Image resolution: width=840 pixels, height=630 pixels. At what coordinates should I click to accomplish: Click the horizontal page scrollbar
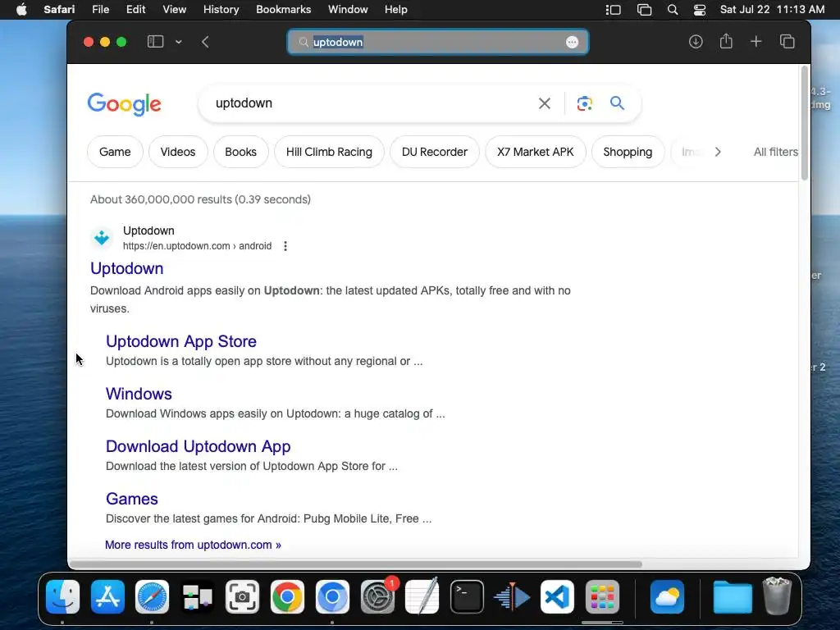[x=356, y=564]
